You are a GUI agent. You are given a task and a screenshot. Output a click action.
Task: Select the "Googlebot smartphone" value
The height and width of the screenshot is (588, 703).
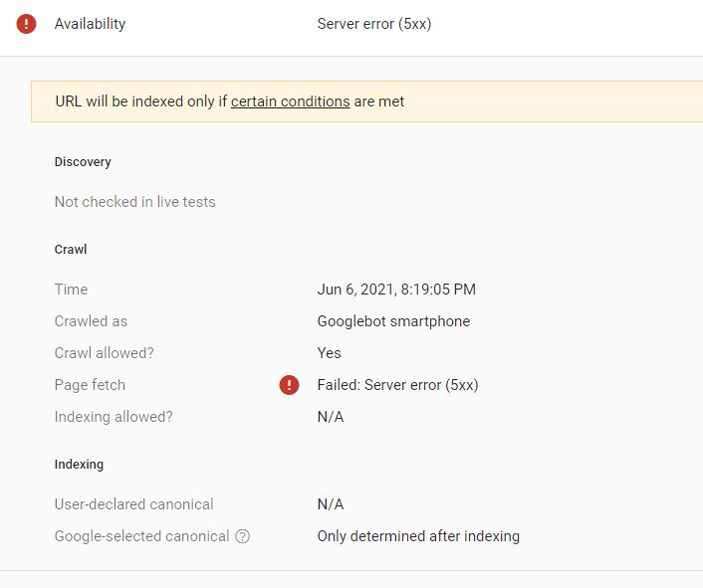(x=393, y=321)
